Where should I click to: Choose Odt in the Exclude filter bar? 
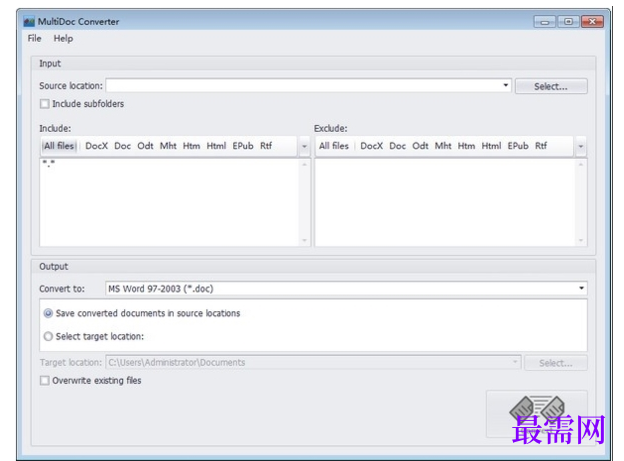(x=420, y=146)
